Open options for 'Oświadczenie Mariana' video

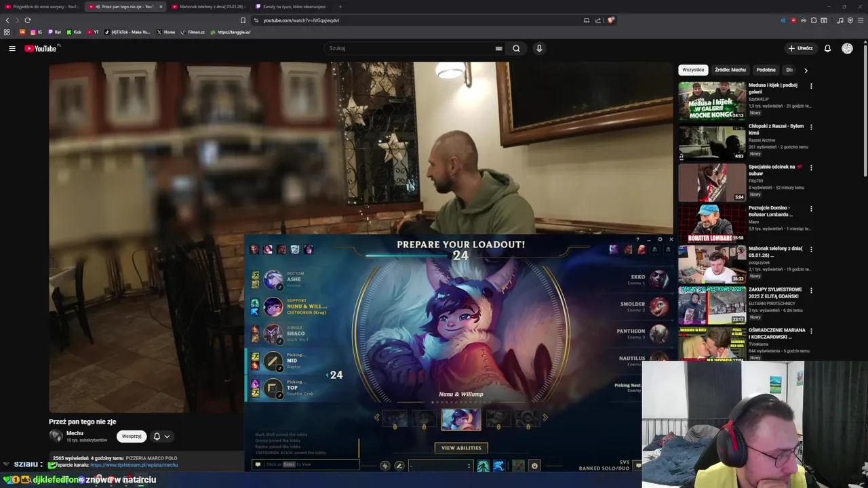(x=811, y=331)
